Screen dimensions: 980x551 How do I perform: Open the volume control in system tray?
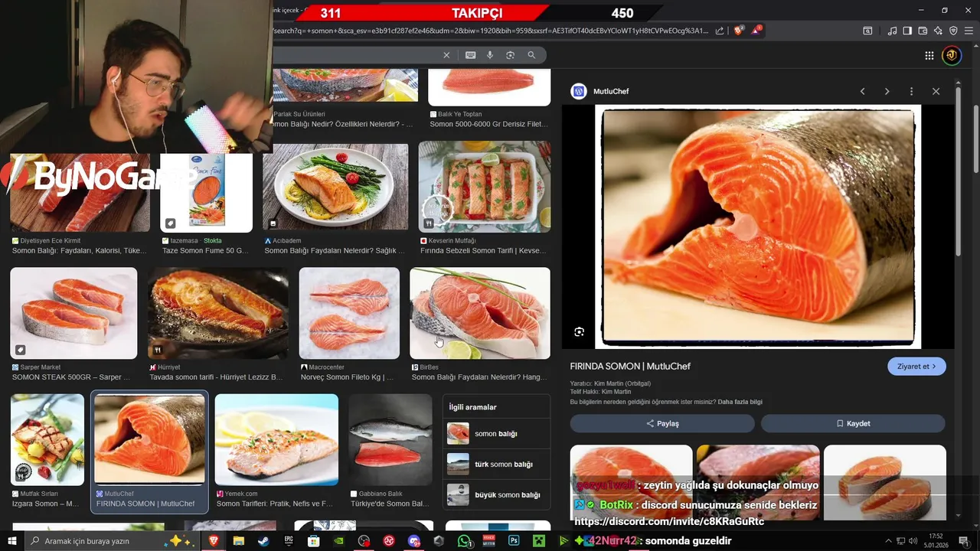[913, 541]
